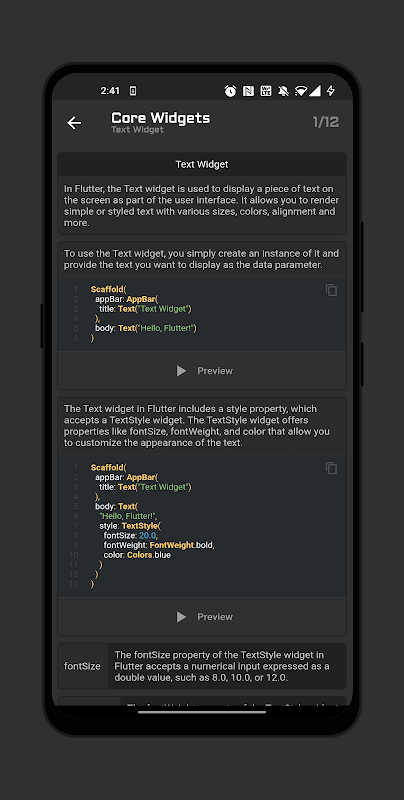
Task: Tap the alarm clock status icon
Action: pos(231,91)
